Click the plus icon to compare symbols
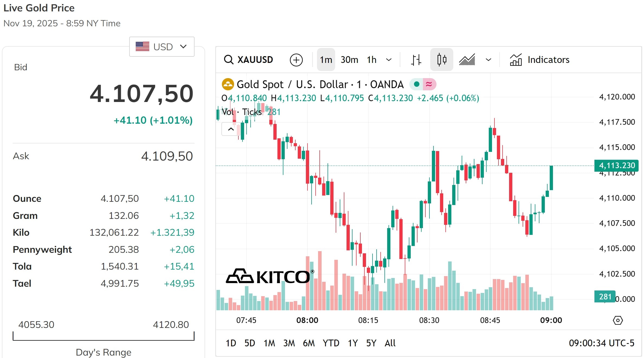The height and width of the screenshot is (358, 644). coord(296,60)
